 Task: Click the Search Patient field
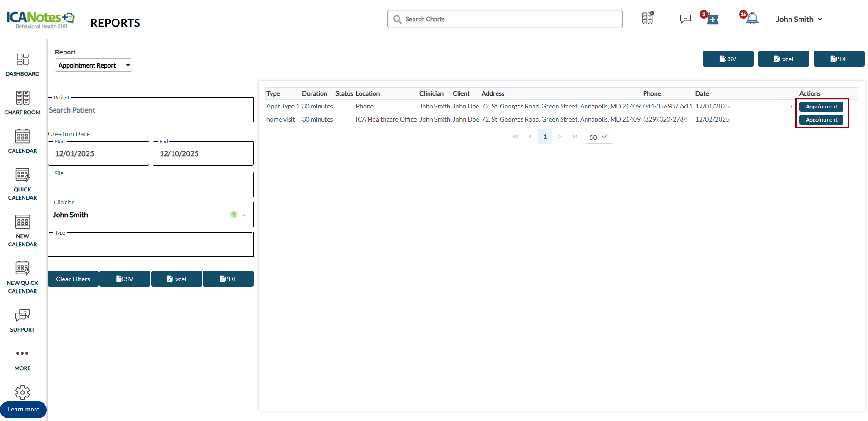[x=151, y=110]
